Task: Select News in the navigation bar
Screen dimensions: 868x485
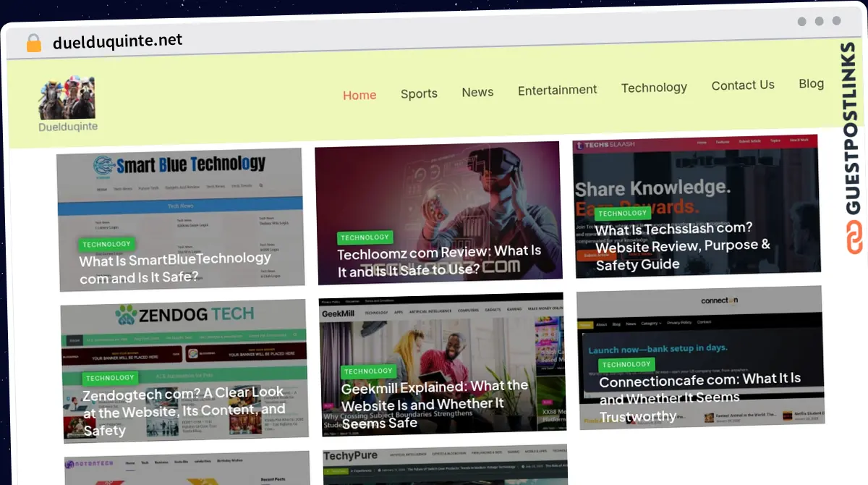Action: coord(477,92)
